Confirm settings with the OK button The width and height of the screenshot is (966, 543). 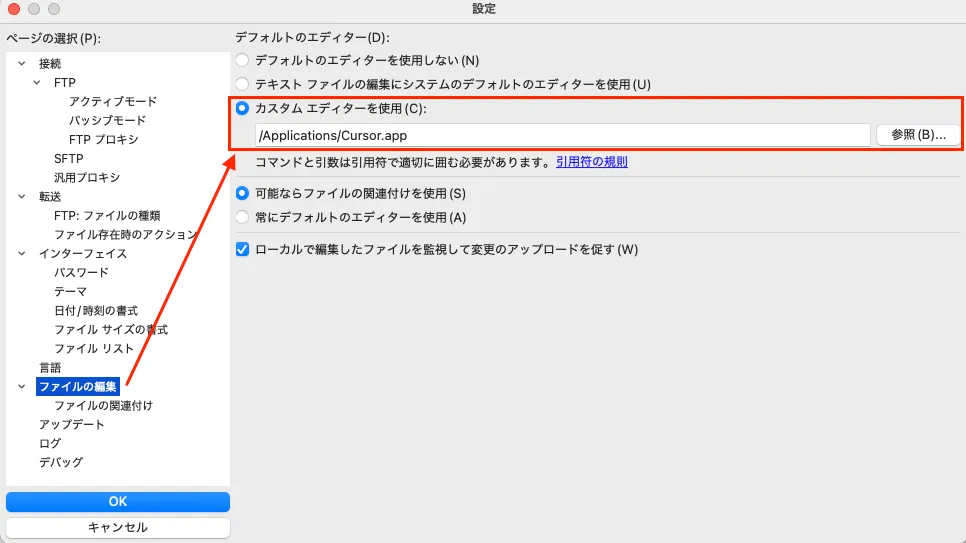click(118, 502)
